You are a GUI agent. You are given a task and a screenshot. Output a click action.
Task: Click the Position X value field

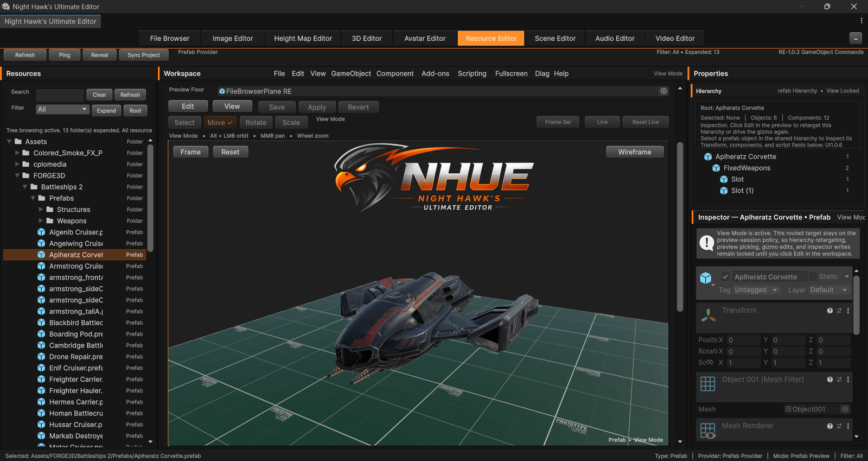[x=744, y=340]
